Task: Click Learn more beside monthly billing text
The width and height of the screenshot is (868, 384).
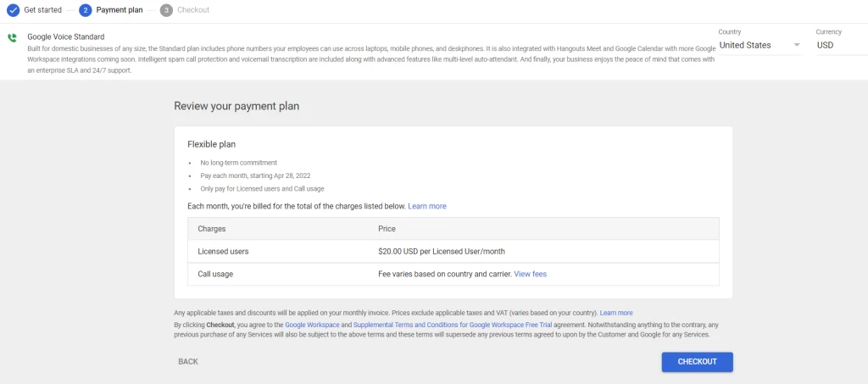Action: click(x=426, y=206)
